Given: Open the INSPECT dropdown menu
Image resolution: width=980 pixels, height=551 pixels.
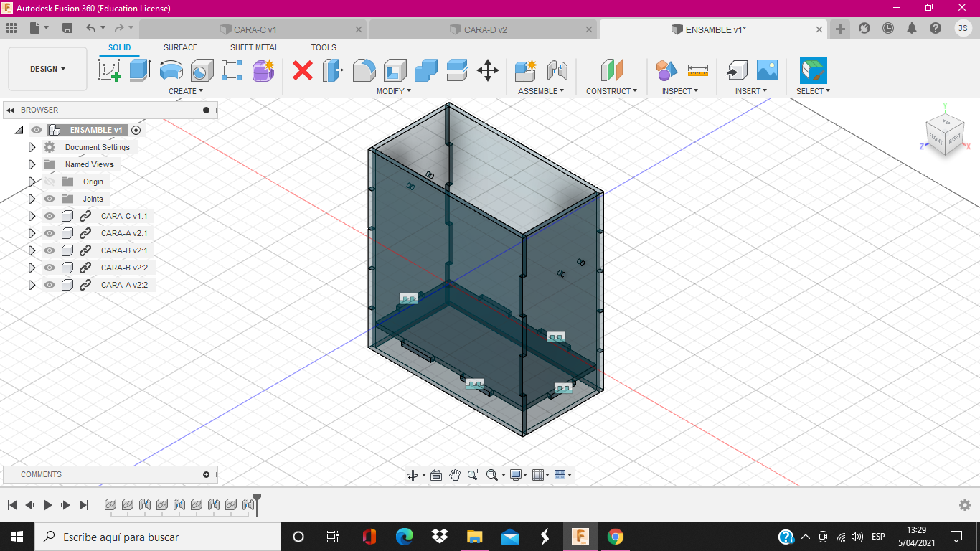Looking at the screenshot, I should point(680,91).
